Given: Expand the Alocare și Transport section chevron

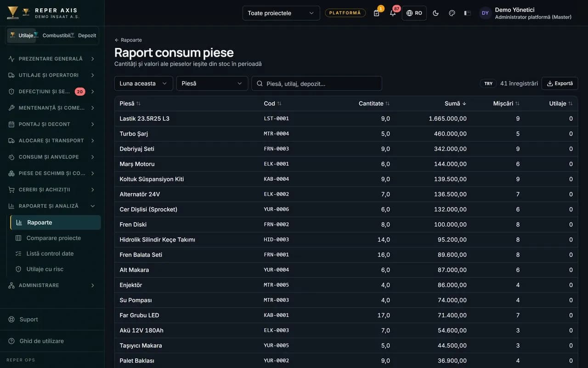Looking at the screenshot, I should click(92, 140).
